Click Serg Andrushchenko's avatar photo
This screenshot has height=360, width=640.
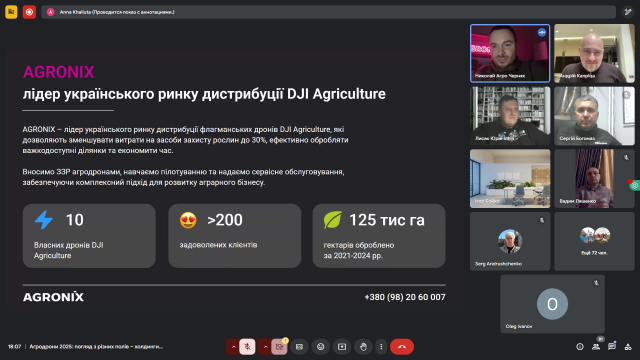510,241
